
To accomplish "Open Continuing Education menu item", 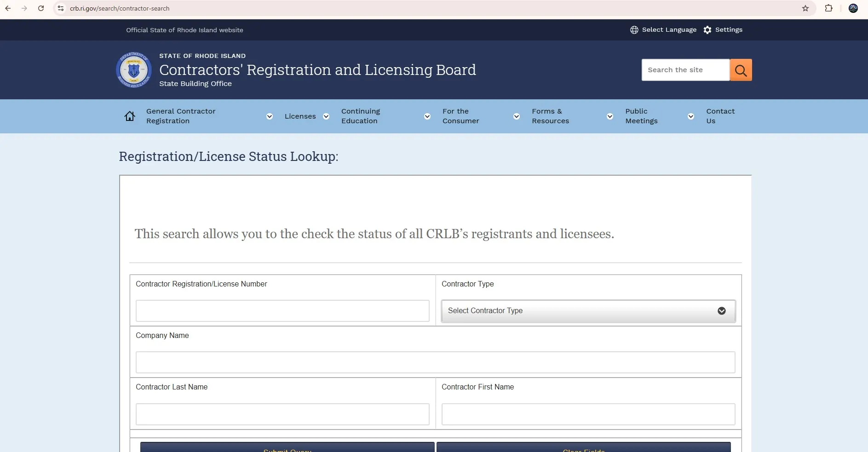I will 361,116.
